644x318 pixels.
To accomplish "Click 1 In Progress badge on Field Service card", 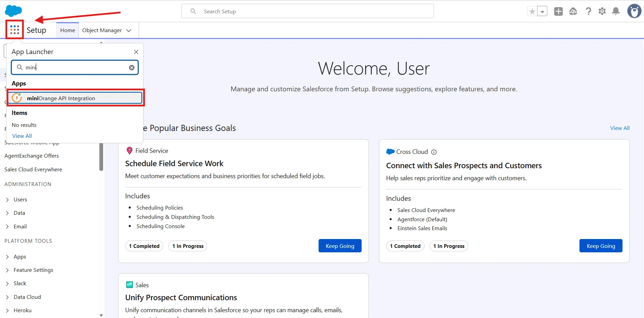I will [188, 246].
